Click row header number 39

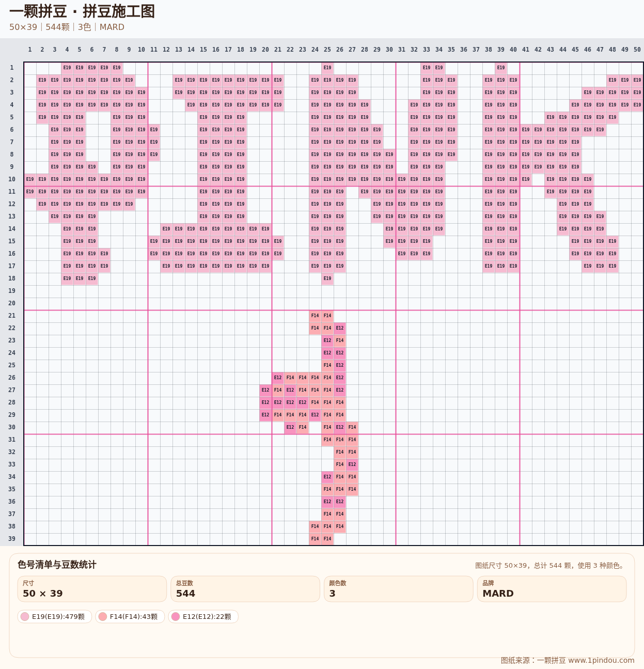click(12, 539)
